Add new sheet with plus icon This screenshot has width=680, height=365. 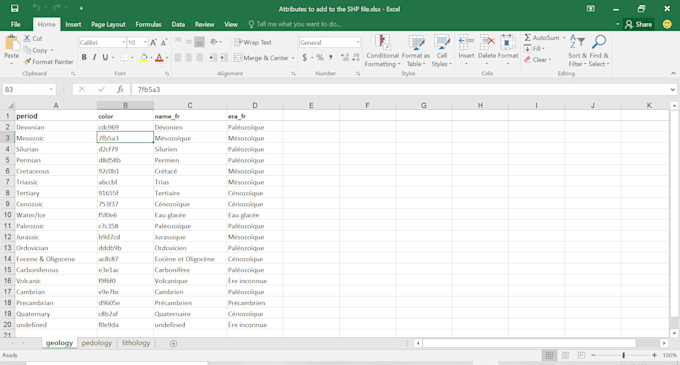(x=173, y=343)
